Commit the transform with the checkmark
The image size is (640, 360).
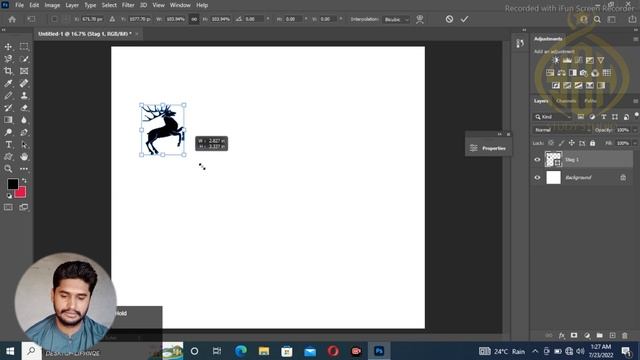point(464,19)
